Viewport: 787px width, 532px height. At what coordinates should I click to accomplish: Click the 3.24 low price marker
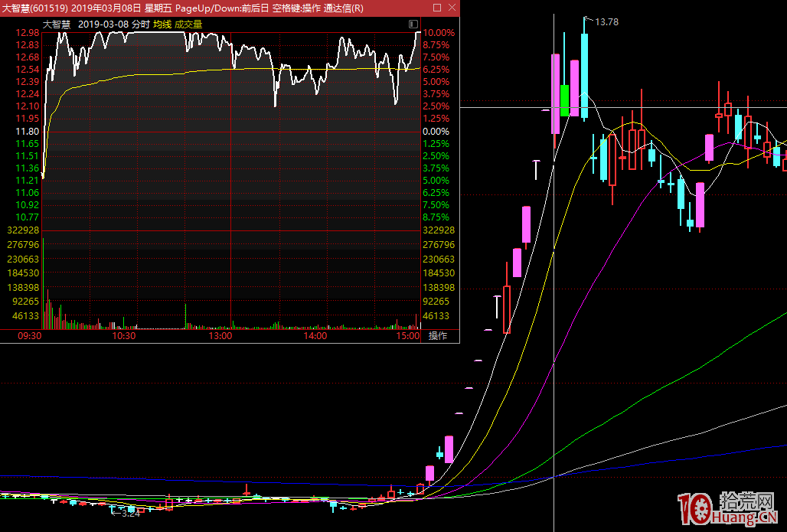point(131,514)
